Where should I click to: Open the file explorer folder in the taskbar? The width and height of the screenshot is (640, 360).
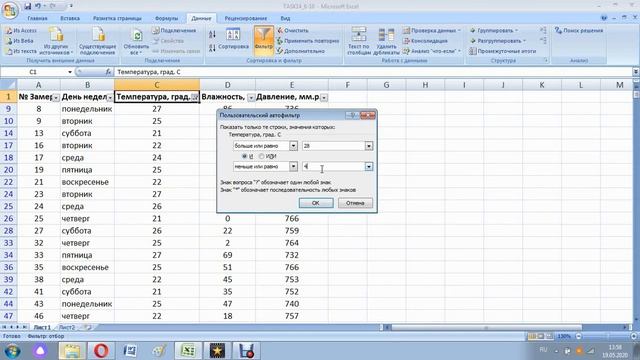coord(72,350)
